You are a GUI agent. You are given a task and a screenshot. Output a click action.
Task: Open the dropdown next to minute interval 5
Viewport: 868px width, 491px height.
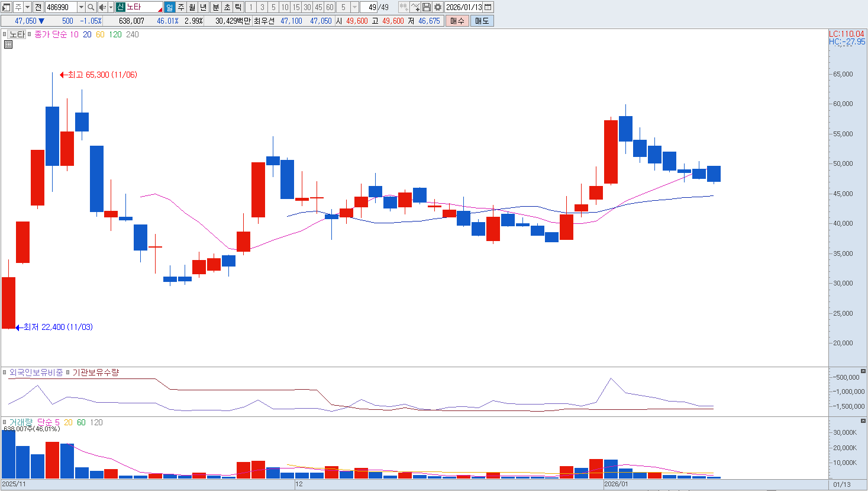pos(354,7)
